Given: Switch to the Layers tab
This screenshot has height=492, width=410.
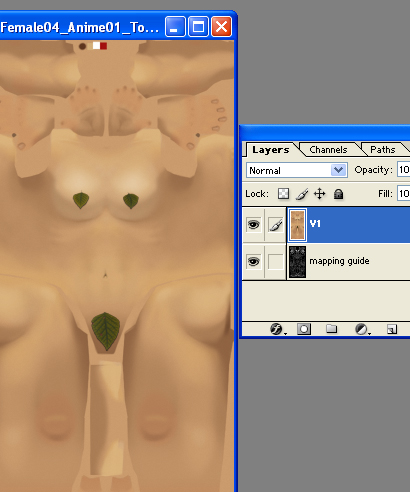Looking at the screenshot, I should point(271,150).
